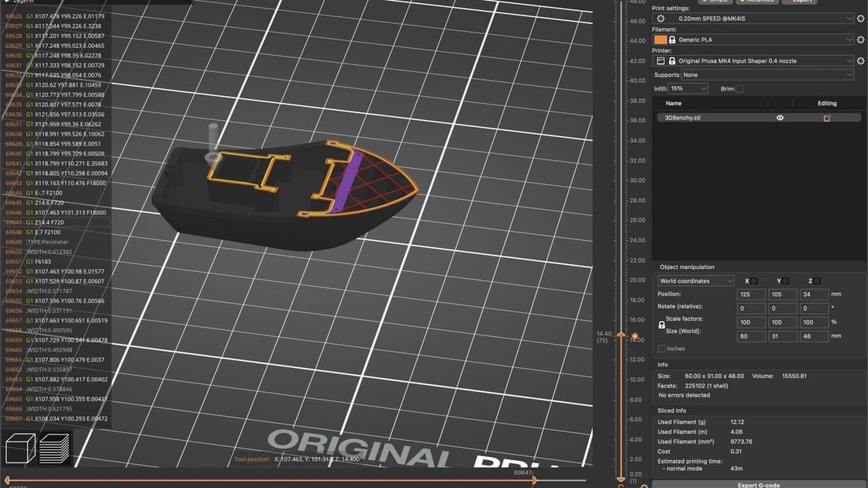Image resolution: width=868 pixels, height=488 pixels.
Task: Open the Infill 15% dropdown
Action: [x=688, y=88]
